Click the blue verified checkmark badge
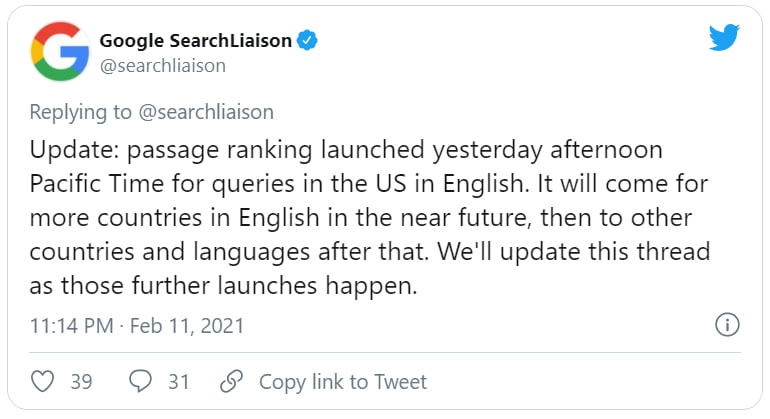Viewport: 770px width, 419px height. point(311,41)
